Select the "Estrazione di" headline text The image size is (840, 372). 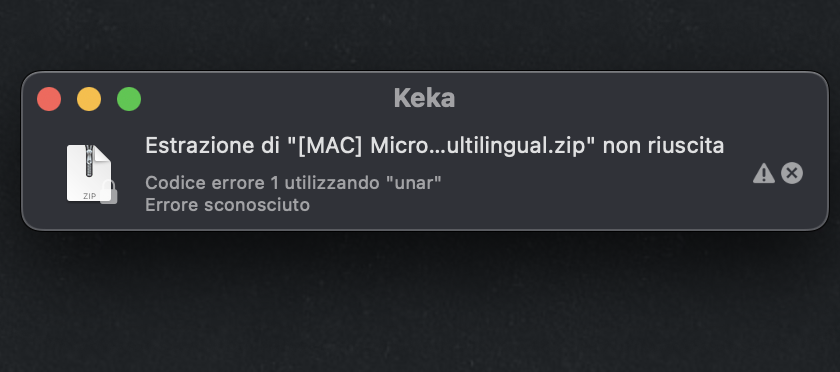212,145
